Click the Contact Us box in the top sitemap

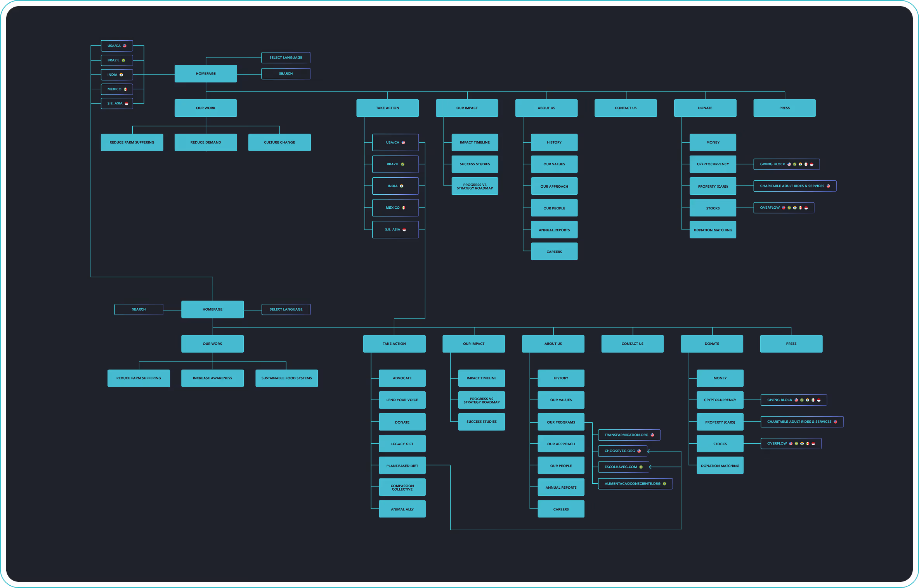coord(626,108)
